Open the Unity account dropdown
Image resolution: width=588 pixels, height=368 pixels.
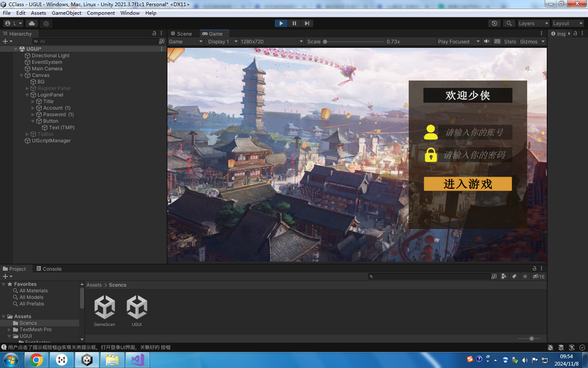[13, 23]
